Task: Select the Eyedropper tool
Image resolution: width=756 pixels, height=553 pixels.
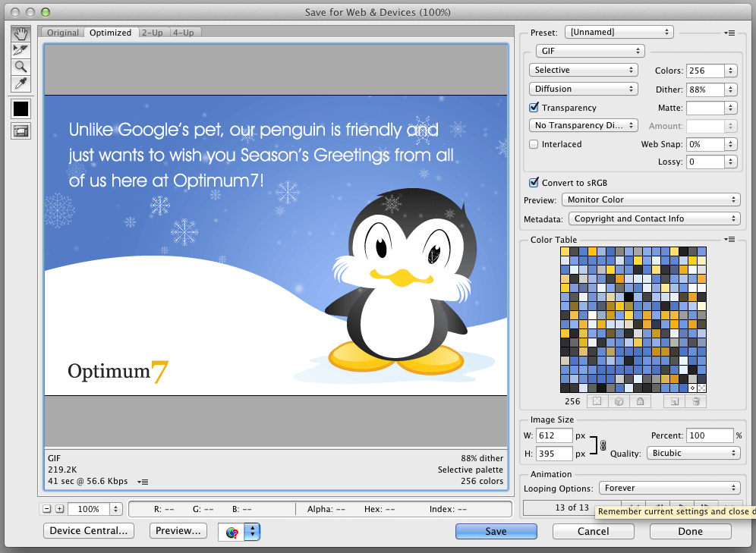Action: click(20, 83)
